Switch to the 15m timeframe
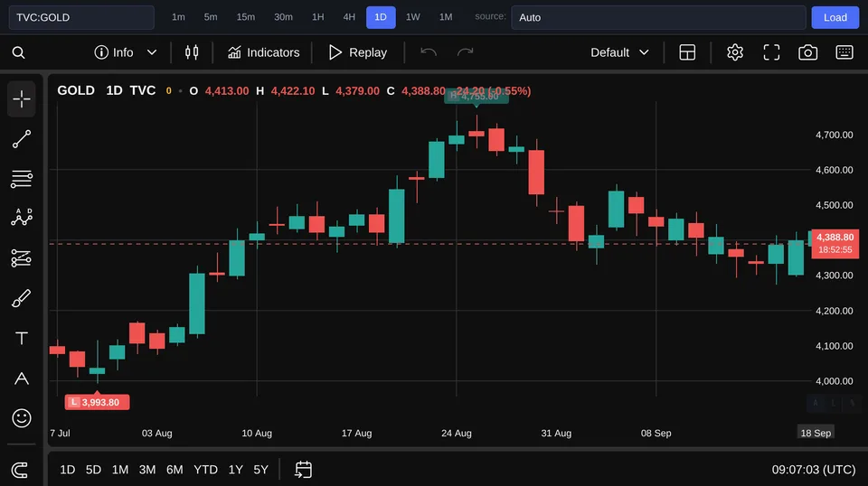This screenshot has width=868, height=486. tap(246, 17)
